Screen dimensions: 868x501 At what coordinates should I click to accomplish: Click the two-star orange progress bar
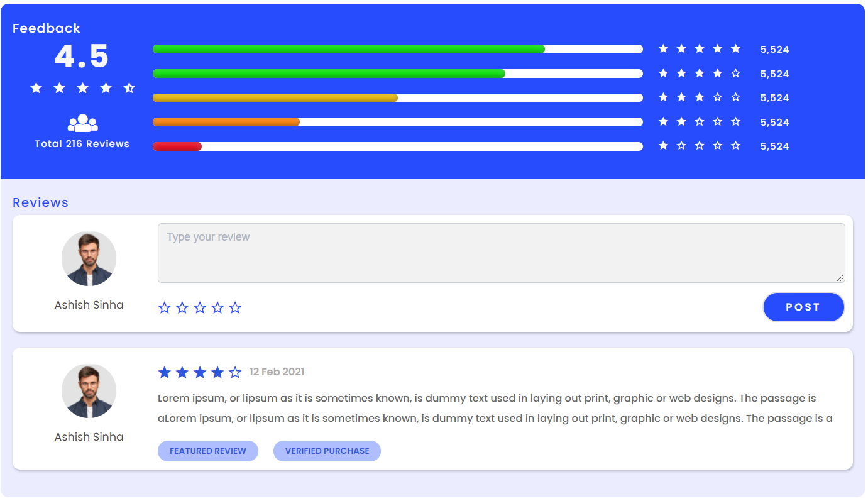point(397,122)
